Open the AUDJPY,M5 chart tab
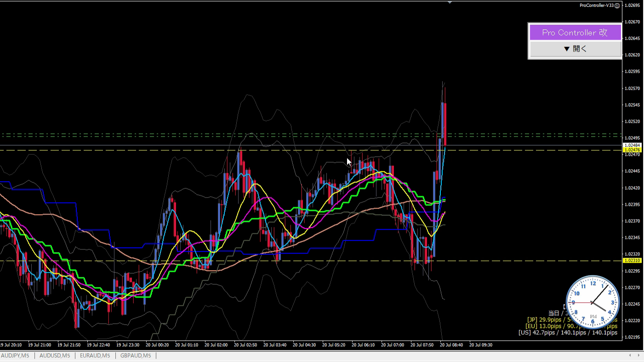The image size is (644, 362). tap(15, 356)
